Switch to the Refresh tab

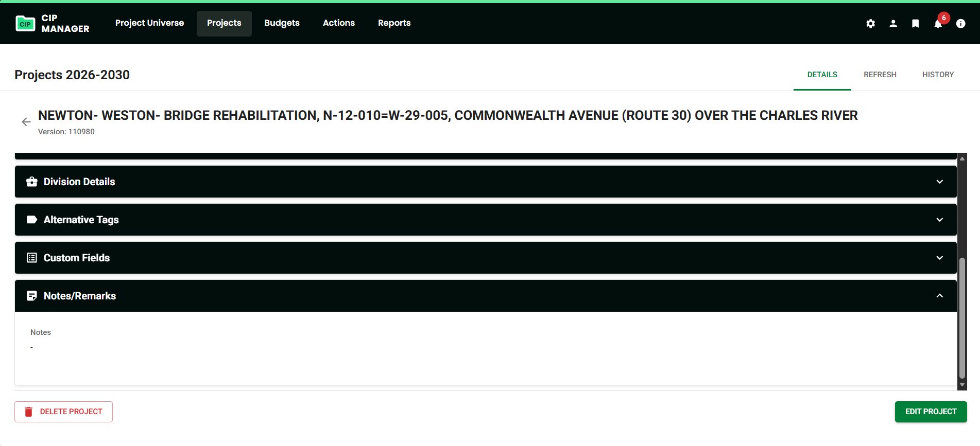pos(880,75)
